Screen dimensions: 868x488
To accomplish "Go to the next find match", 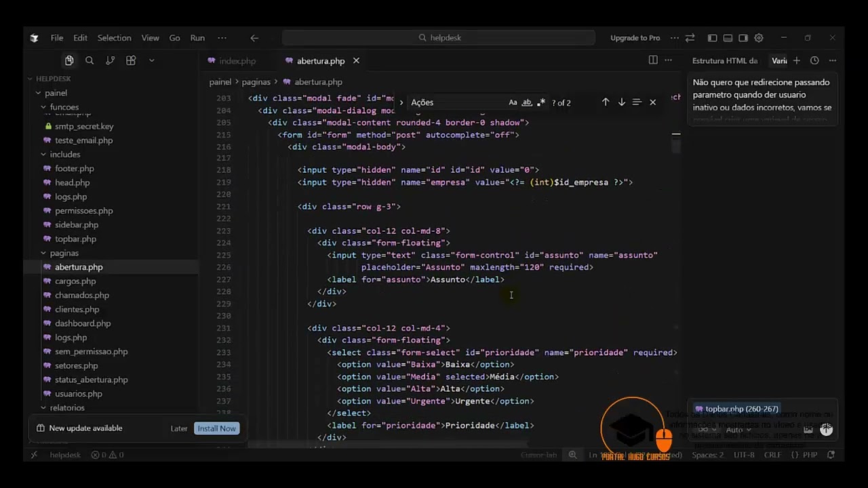I will tap(621, 102).
